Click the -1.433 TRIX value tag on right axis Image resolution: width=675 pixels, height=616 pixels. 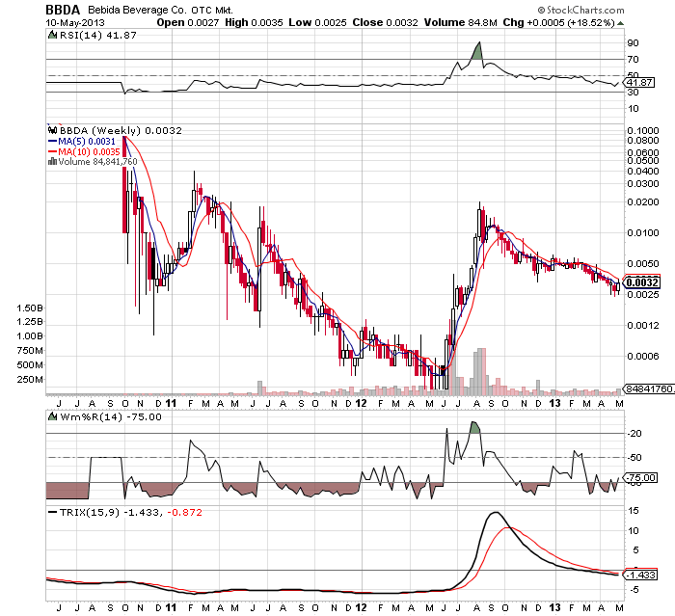point(641,576)
